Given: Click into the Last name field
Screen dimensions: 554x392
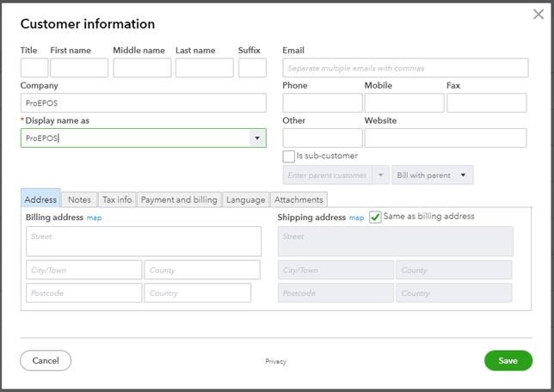Looking at the screenshot, I should 205,68.
